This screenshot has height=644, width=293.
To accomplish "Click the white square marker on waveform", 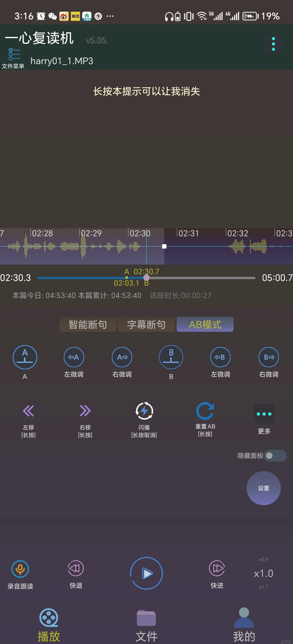I will point(164,246).
